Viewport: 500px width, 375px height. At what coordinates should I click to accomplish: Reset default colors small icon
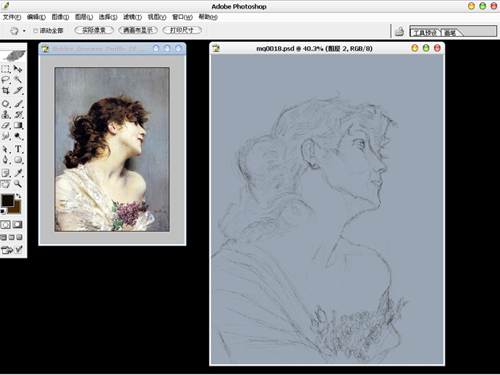(3, 211)
